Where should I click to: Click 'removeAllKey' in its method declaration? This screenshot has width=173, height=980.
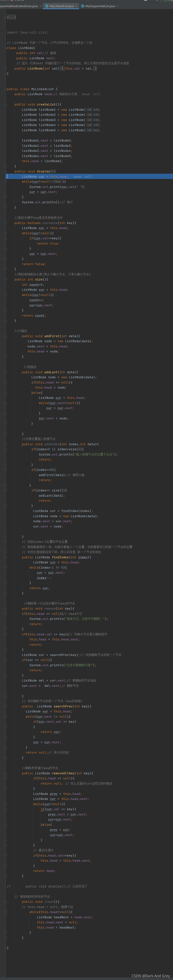pyautogui.click(x=63, y=773)
